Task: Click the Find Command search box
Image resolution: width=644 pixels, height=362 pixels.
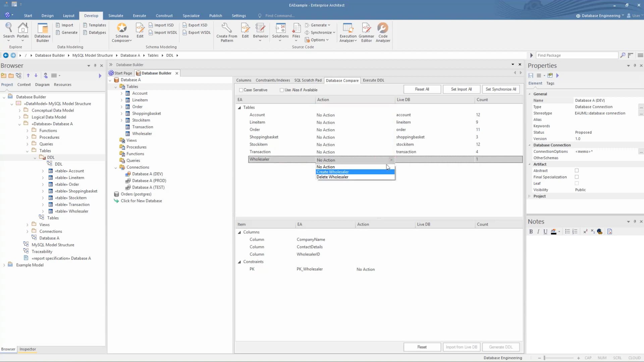Action: click(x=280, y=16)
